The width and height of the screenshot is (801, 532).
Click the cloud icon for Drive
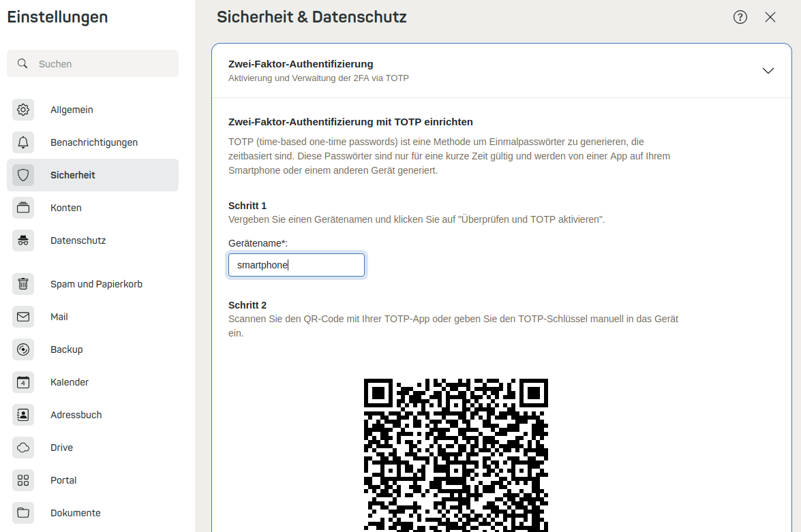23,448
